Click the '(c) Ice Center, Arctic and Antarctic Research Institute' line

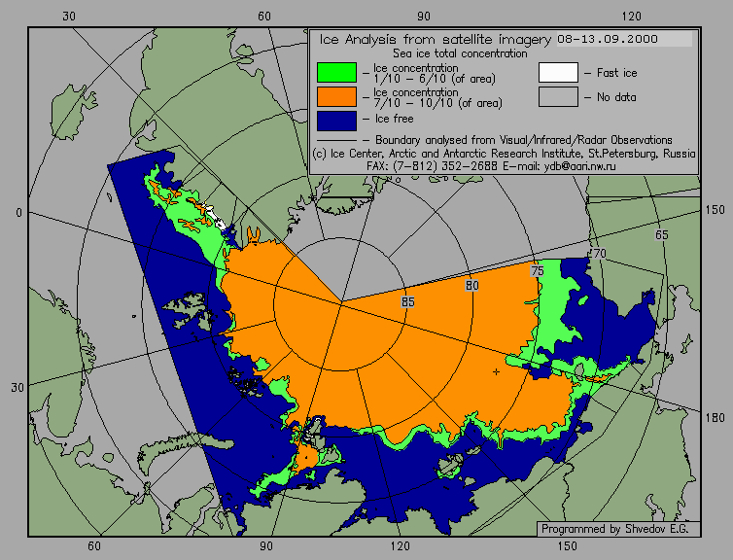click(x=504, y=154)
